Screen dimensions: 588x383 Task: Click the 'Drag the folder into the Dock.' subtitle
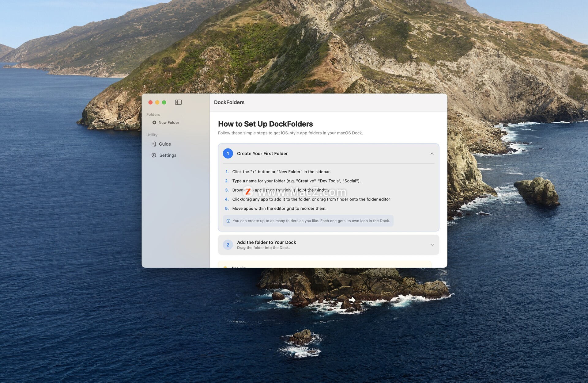click(263, 248)
